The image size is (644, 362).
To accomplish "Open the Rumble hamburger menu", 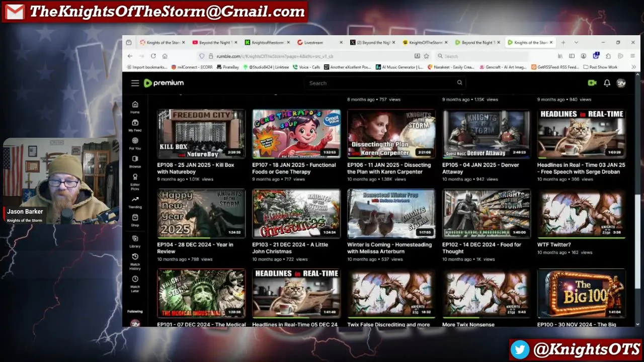I will tap(135, 83).
